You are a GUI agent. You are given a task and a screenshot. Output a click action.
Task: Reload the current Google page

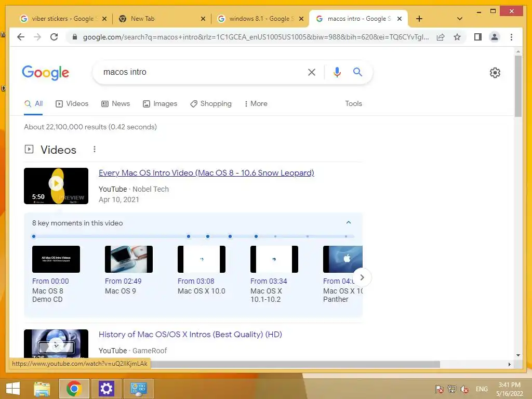pyautogui.click(x=54, y=37)
